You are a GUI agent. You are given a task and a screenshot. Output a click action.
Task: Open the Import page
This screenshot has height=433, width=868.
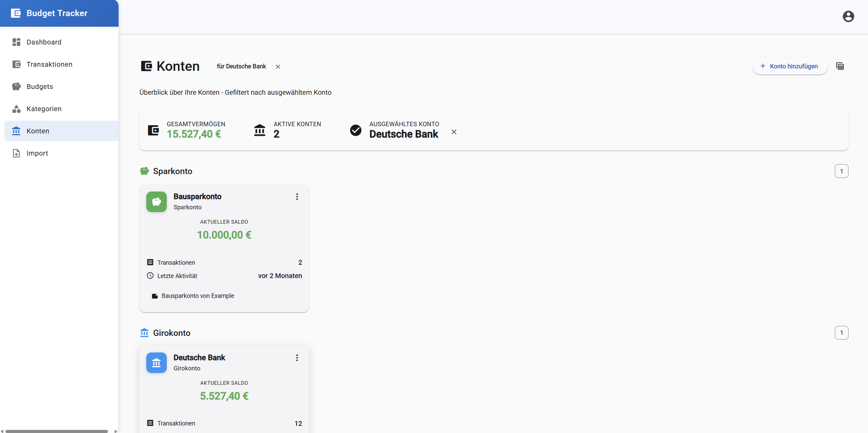(x=62, y=153)
